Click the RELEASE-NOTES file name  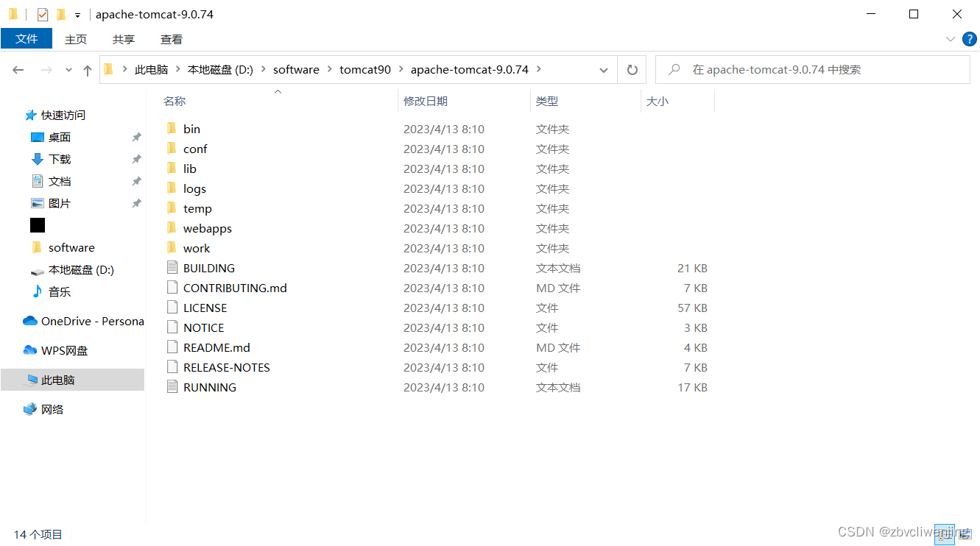pos(227,367)
